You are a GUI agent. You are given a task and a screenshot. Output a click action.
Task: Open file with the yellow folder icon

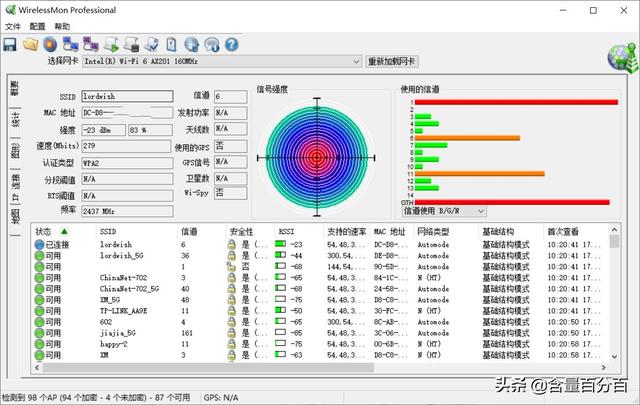31,45
